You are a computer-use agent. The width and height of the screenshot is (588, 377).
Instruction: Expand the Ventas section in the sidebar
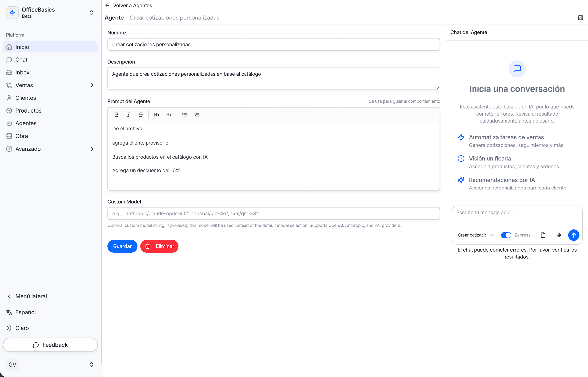coord(92,85)
